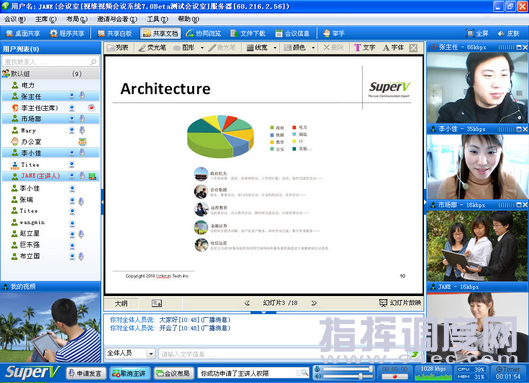Open the 共享白板 shared whiteboard
Screen dimensions: 529x383
(115, 33)
